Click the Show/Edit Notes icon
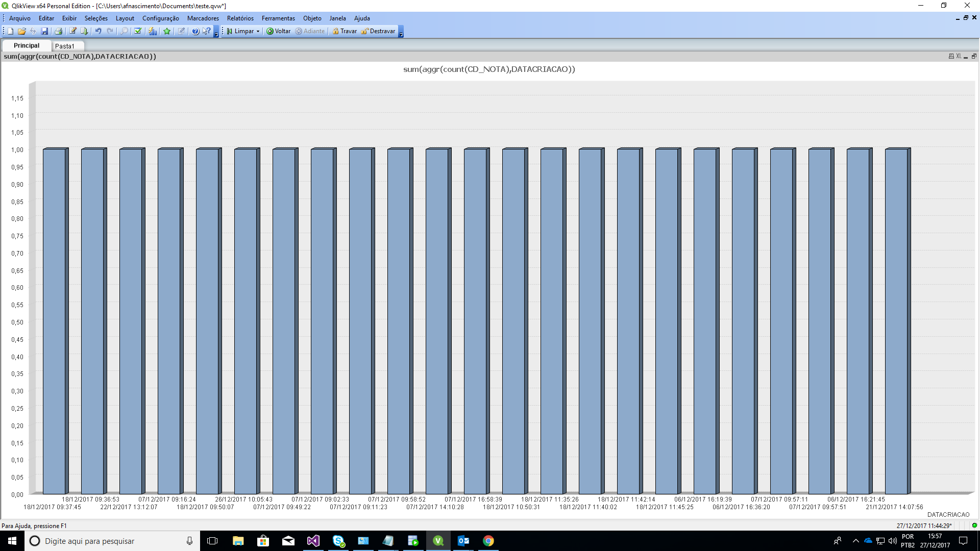The width and height of the screenshot is (980, 551). (x=181, y=31)
